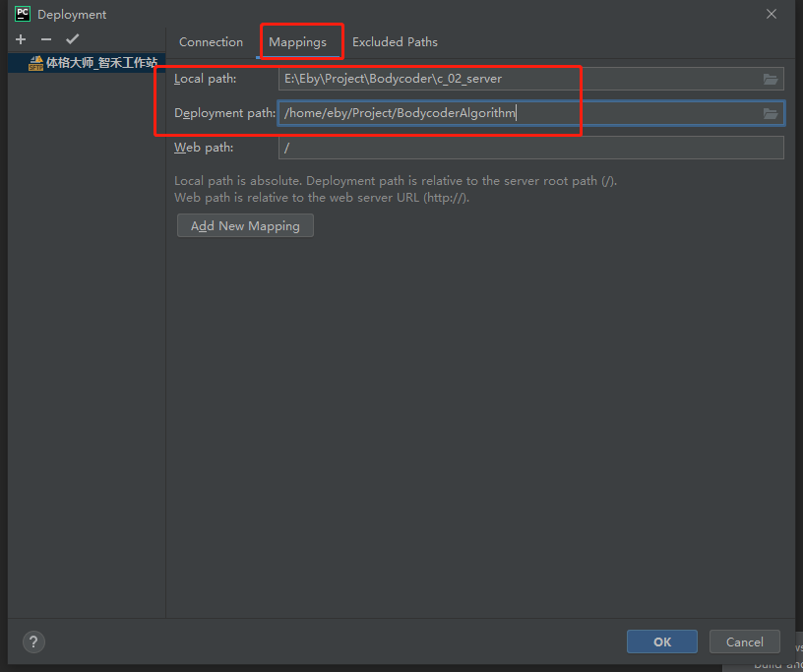Image resolution: width=803 pixels, height=672 pixels.
Task: Add a new deployment server
Action: point(19,39)
